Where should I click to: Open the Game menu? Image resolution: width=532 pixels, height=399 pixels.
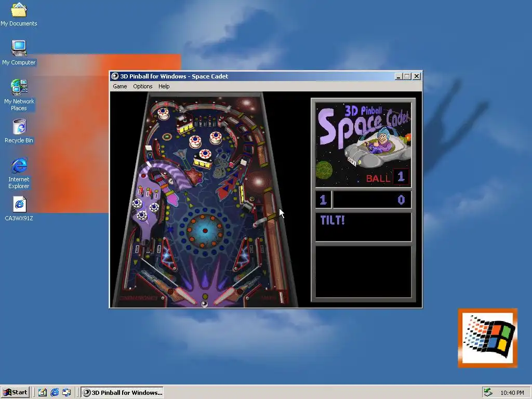(120, 87)
